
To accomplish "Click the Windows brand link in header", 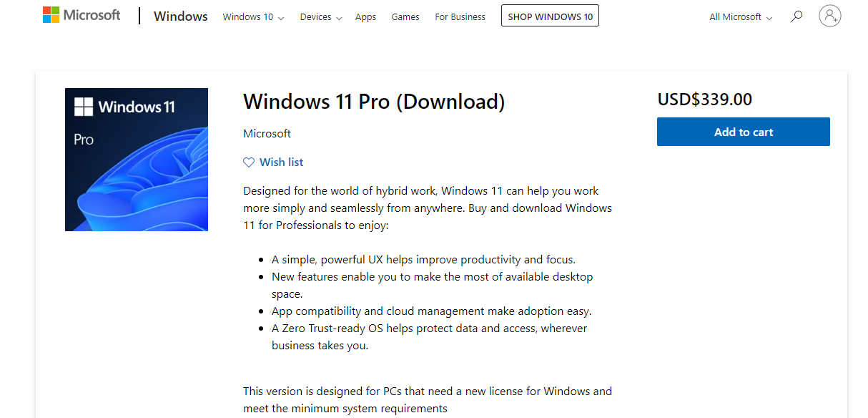I will coord(181,16).
